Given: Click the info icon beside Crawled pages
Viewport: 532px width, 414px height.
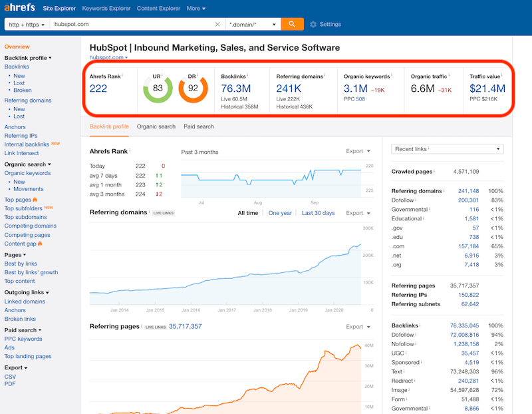Looking at the screenshot, I should [x=434, y=171].
